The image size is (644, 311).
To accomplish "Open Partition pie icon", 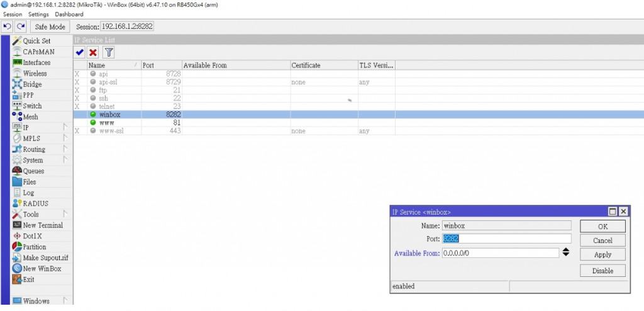I will pyautogui.click(x=17, y=247).
